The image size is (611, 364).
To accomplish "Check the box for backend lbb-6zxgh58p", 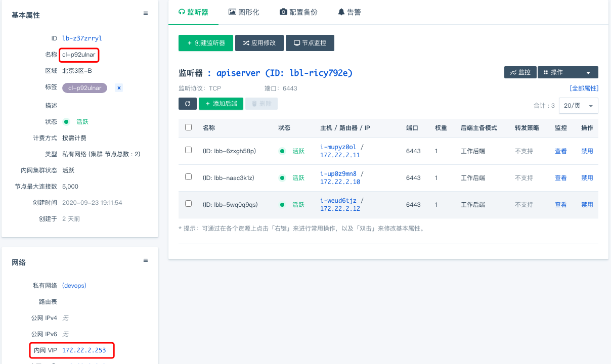I will pyautogui.click(x=188, y=150).
